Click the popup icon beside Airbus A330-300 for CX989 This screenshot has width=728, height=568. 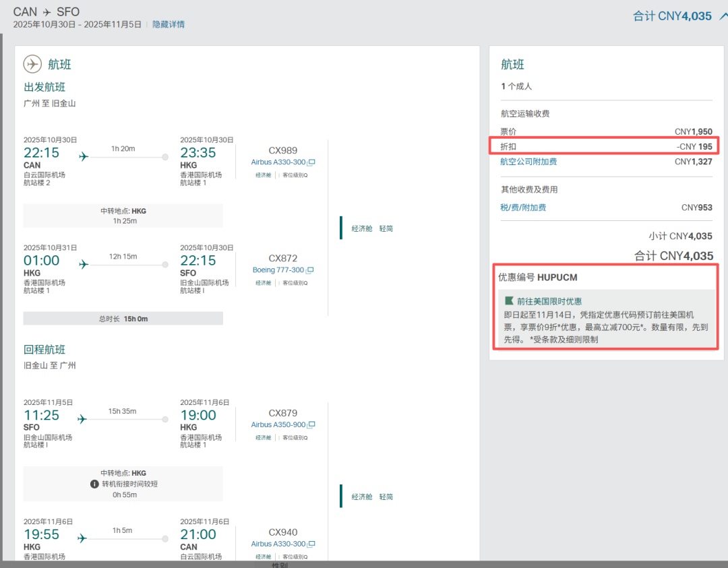click(x=311, y=163)
